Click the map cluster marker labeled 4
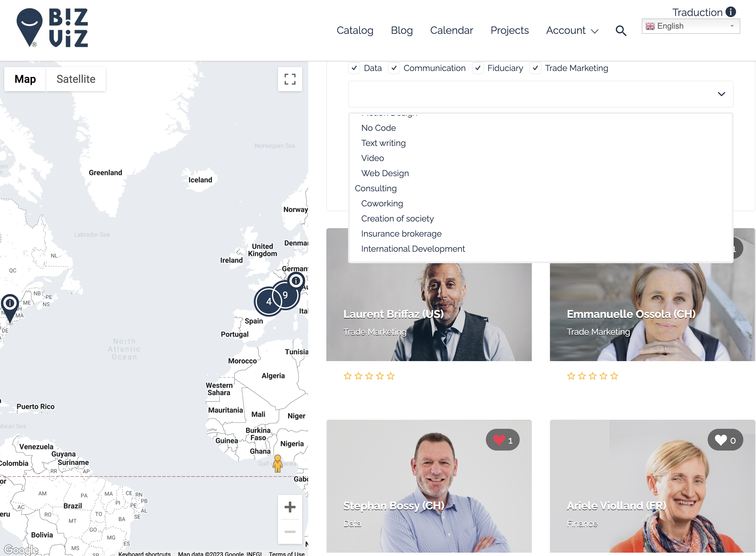Image resolution: width=756 pixels, height=556 pixels. tap(269, 301)
